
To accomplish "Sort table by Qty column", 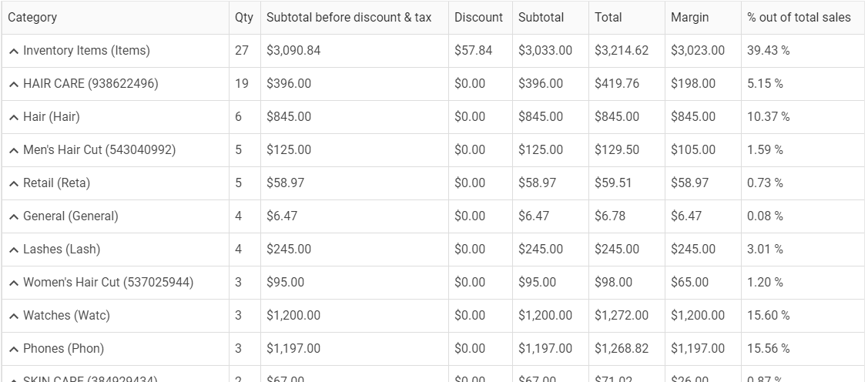I will 243,17.
